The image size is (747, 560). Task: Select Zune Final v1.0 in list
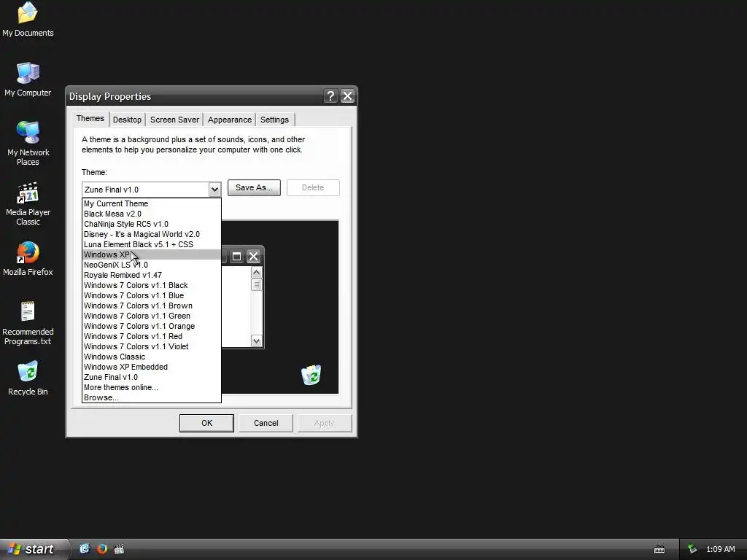click(152, 378)
